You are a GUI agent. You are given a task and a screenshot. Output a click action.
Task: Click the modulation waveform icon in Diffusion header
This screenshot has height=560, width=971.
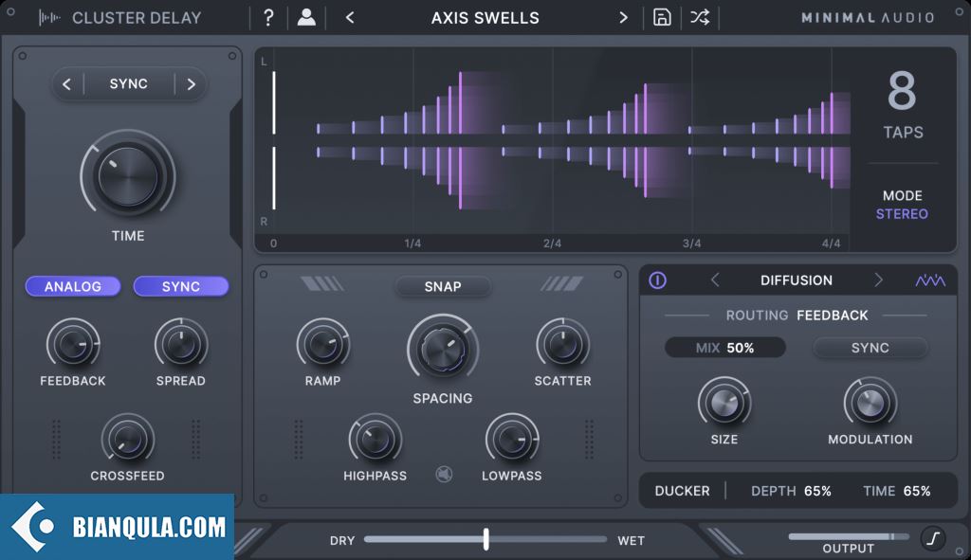pyautogui.click(x=930, y=280)
